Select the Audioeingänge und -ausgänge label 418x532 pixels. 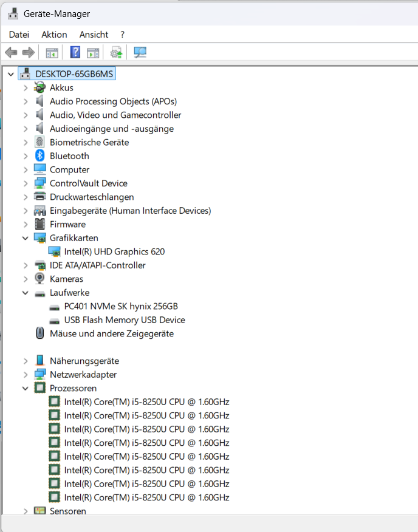pyautogui.click(x=112, y=129)
